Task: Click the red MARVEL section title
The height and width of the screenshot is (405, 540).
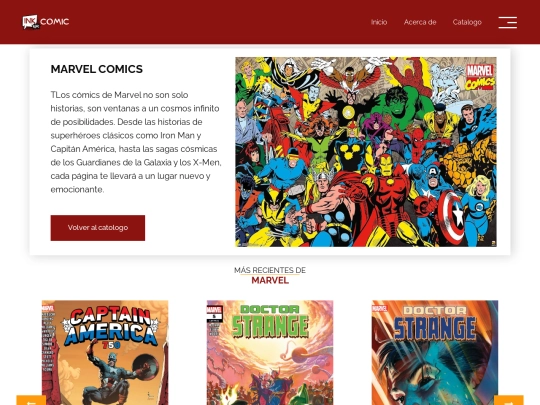Action: tap(270, 280)
